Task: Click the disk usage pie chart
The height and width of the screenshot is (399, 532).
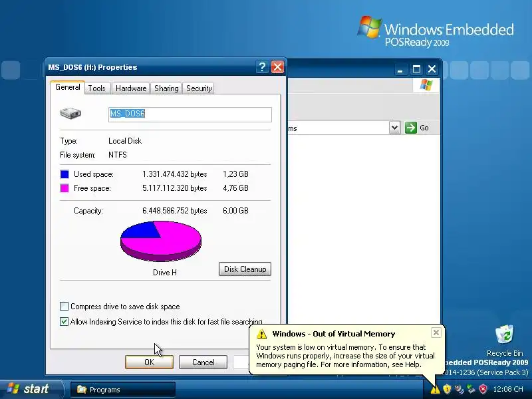Action: coord(161,241)
